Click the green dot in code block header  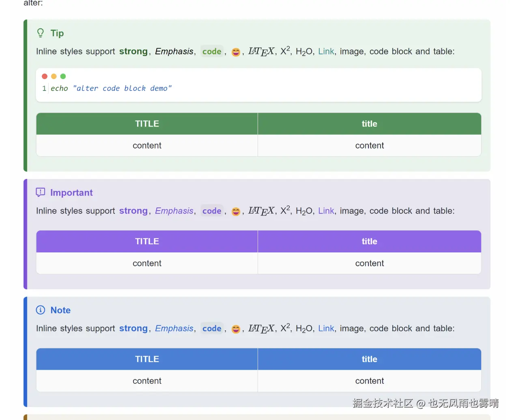[x=63, y=76]
